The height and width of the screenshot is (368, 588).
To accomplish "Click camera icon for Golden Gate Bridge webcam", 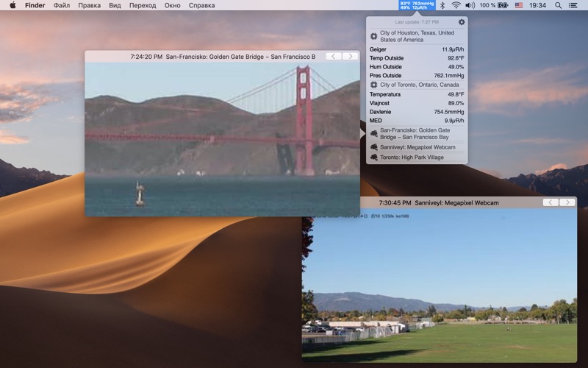I will coord(373,134).
